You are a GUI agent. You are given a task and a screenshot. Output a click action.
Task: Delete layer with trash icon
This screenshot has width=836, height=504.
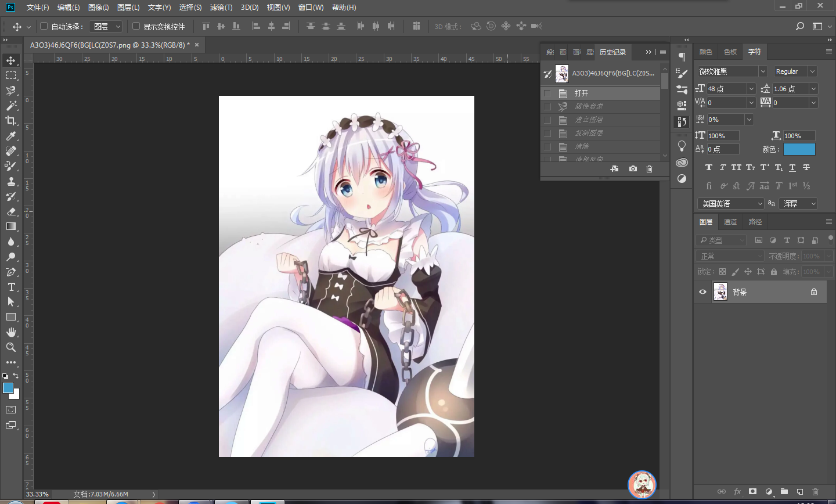(x=815, y=492)
